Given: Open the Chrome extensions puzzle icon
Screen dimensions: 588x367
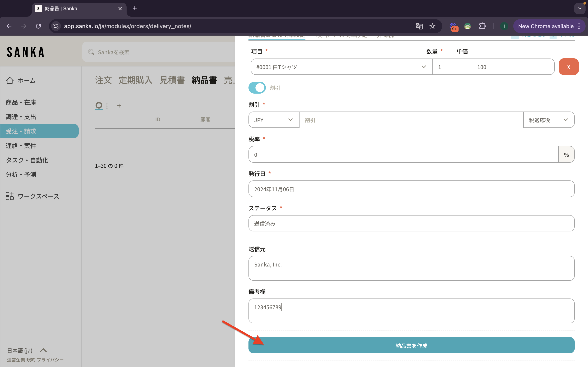Looking at the screenshot, I should click(482, 26).
